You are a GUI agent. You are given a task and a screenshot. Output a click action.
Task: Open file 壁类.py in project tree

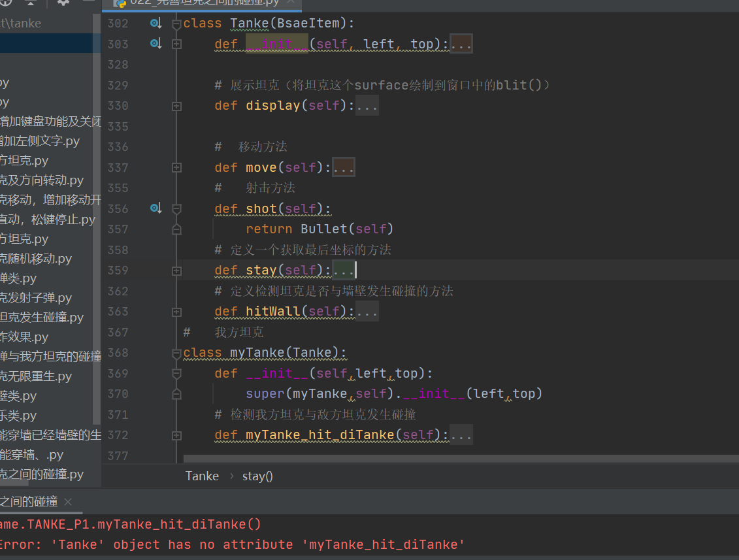(x=18, y=396)
